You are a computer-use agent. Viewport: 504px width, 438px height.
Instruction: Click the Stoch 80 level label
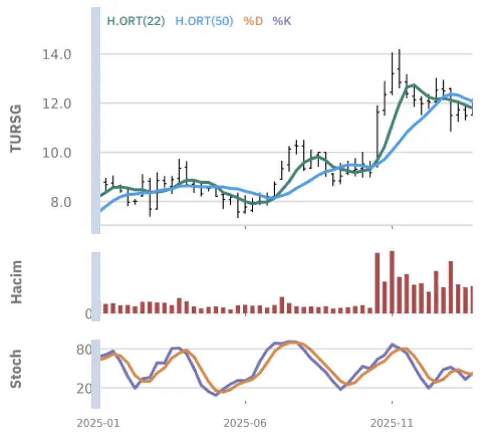pos(84,350)
